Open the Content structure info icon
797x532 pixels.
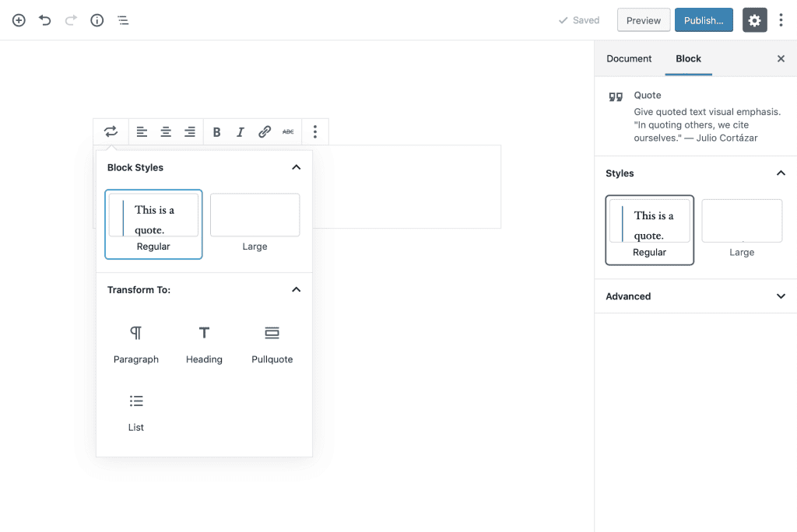coord(97,19)
